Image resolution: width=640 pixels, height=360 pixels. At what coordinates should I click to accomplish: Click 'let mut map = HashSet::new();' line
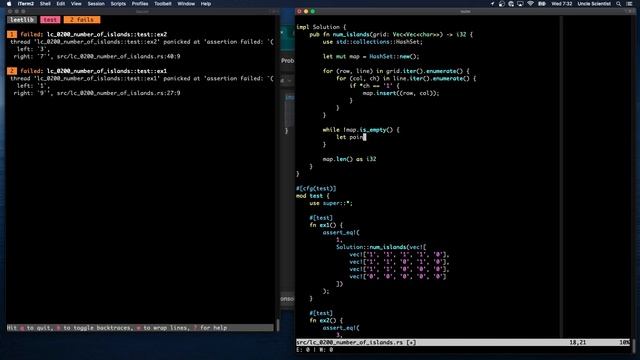point(371,56)
